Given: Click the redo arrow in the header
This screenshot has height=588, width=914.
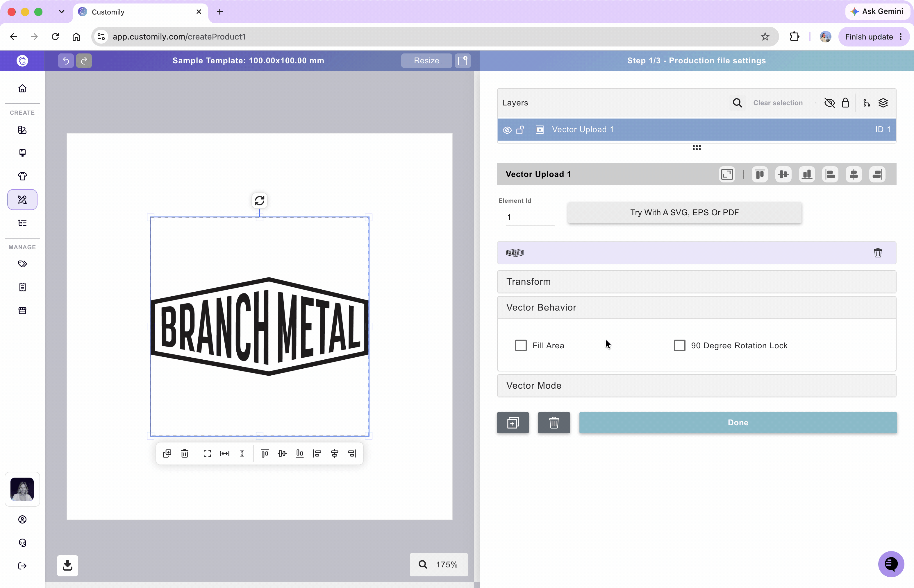Looking at the screenshot, I should 84,61.
